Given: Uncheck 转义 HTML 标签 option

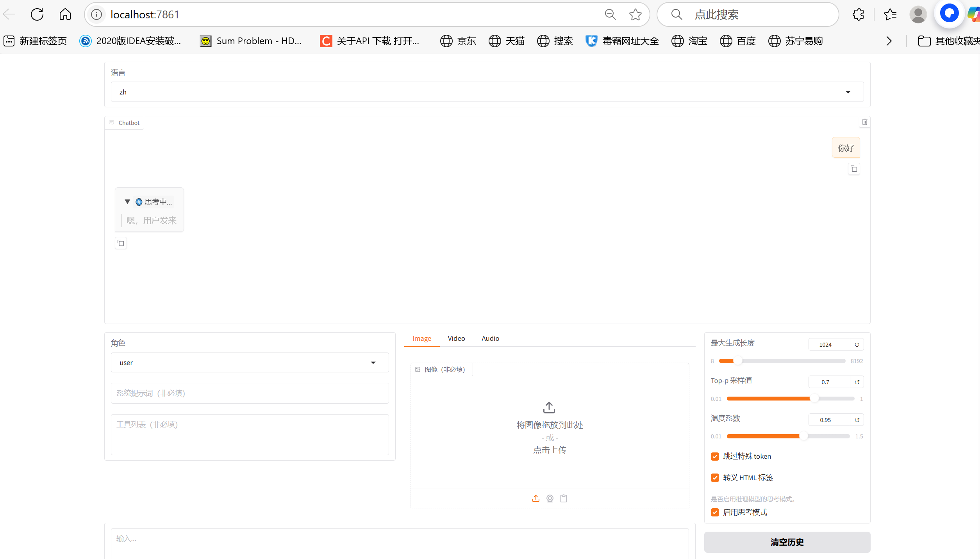Looking at the screenshot, I should [x=715, y=478].
